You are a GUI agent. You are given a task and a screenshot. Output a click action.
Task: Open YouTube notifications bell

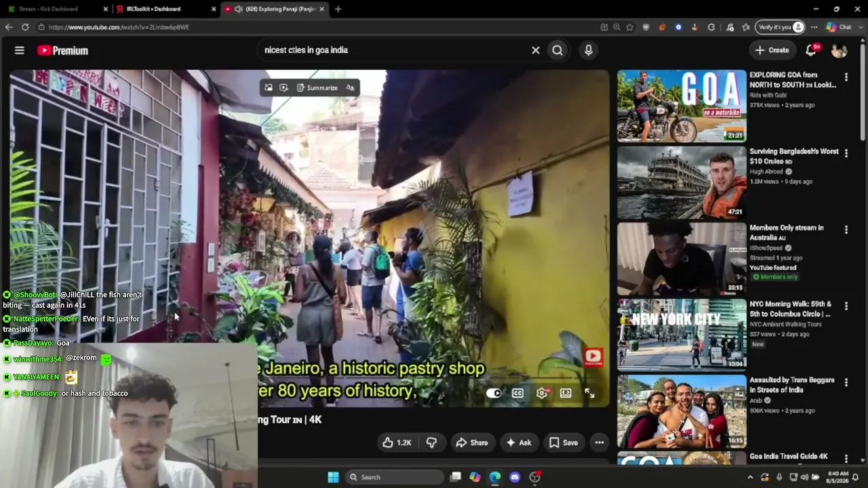(x=811, y=50)
